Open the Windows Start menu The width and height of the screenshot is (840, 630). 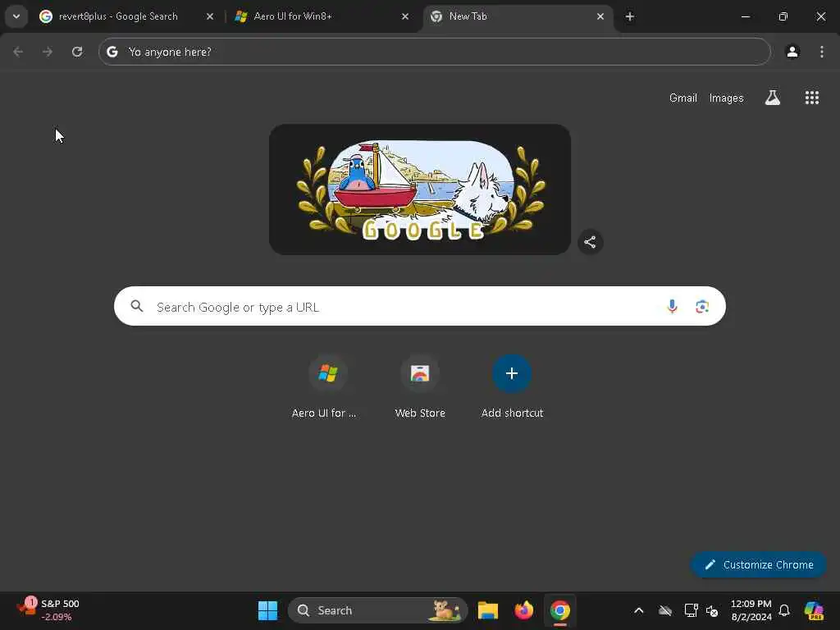(268, 610)
